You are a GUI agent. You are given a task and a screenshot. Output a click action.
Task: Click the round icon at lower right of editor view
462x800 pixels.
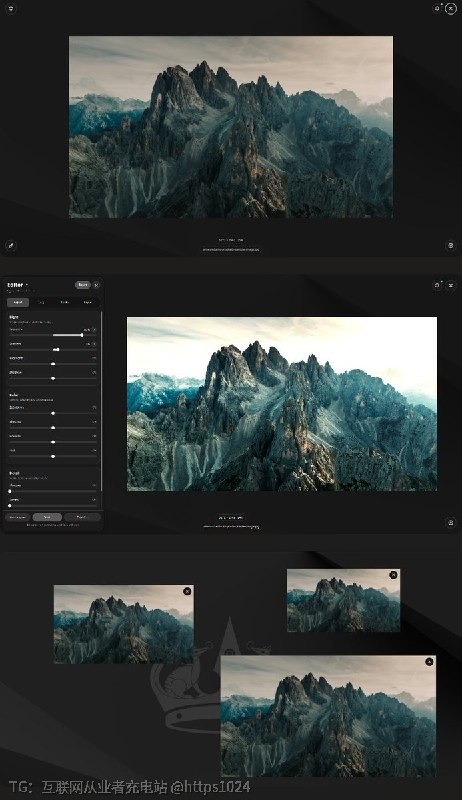[x=451, y=522]
